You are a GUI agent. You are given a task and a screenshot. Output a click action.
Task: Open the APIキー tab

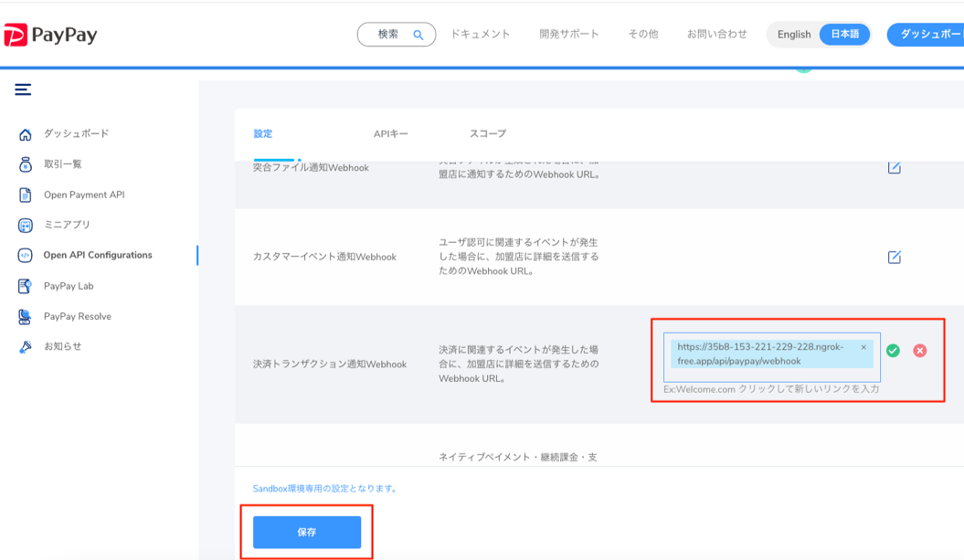pos(391,133)
